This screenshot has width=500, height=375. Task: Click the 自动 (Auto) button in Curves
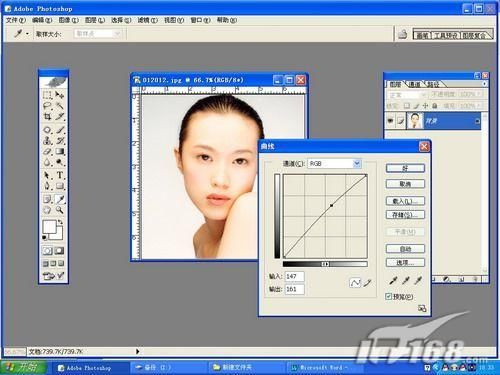click(405, 249)
